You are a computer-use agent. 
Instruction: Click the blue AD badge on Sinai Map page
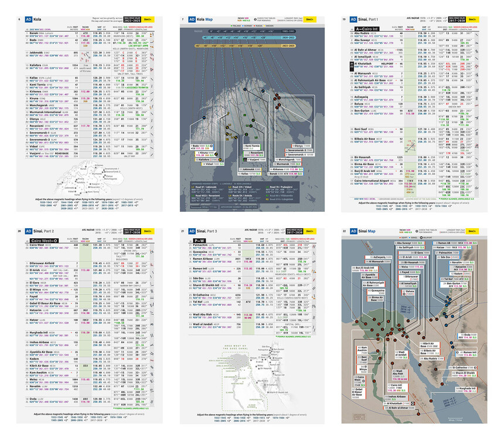coord(353,231)
